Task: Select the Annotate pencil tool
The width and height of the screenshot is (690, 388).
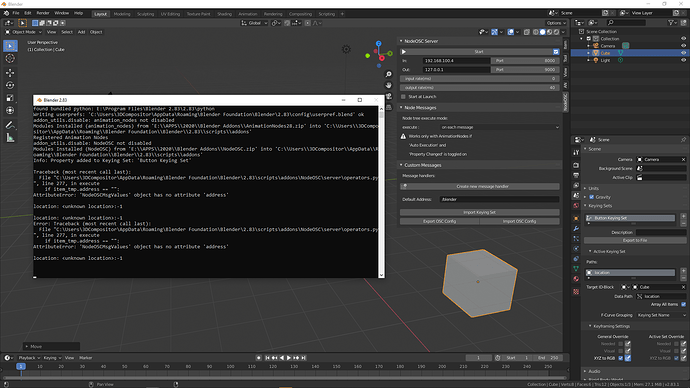Action: tap(10, 125)
